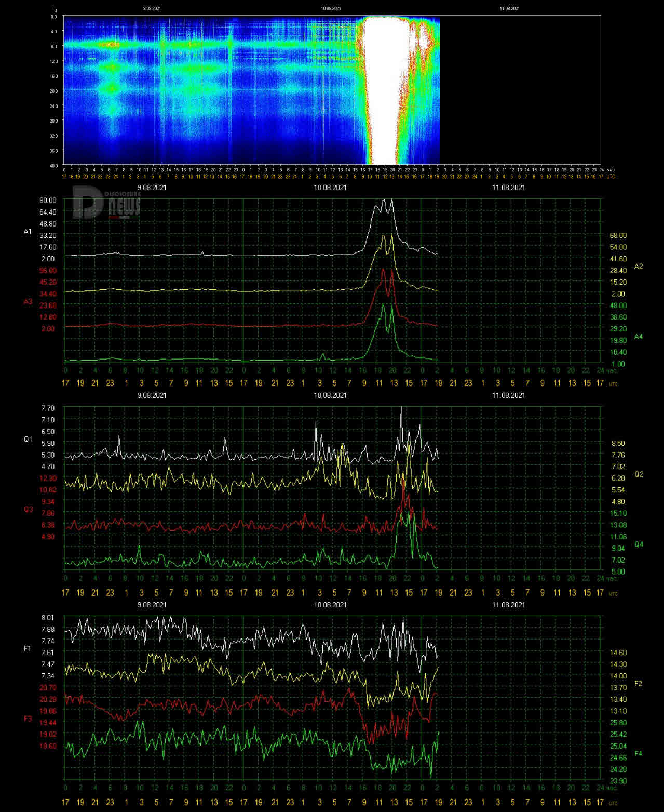Select the 41.60 value on the A2 axis

pyautogui.click(x=618, y=259)
